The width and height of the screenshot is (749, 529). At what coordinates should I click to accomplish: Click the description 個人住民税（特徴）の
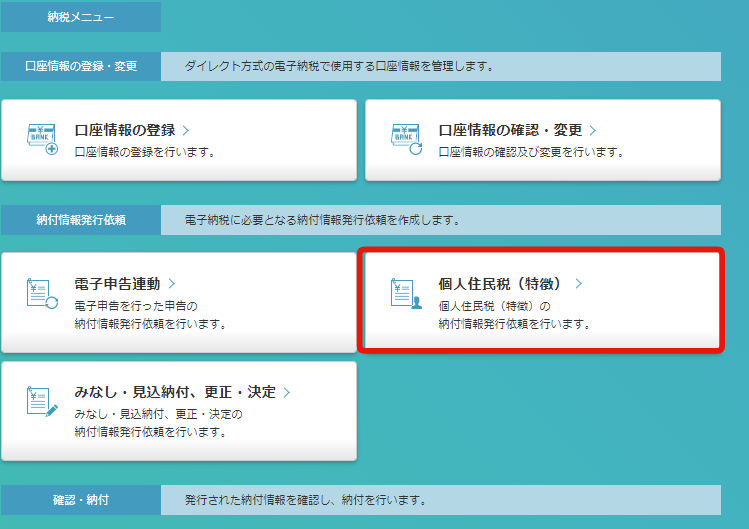coord(494,306)
